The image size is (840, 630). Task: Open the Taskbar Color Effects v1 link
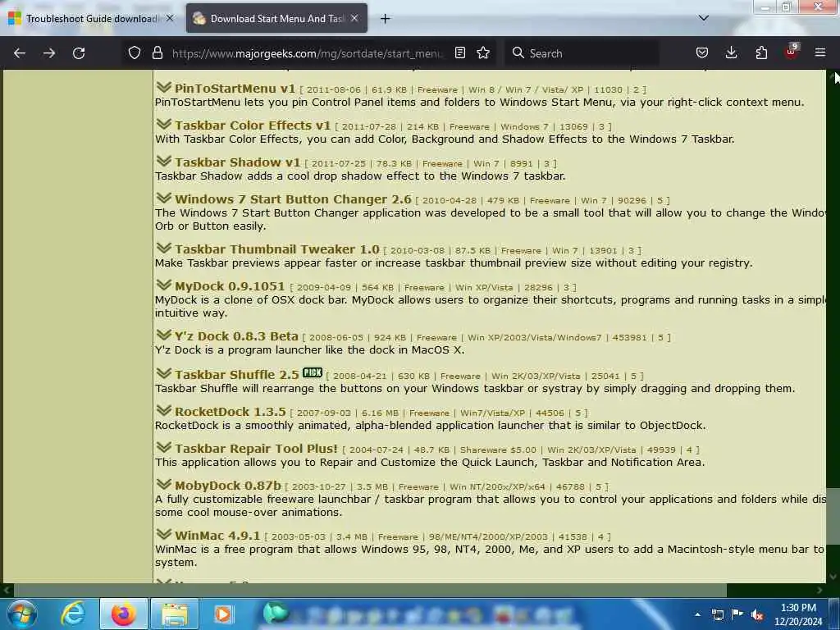(253, 126)
